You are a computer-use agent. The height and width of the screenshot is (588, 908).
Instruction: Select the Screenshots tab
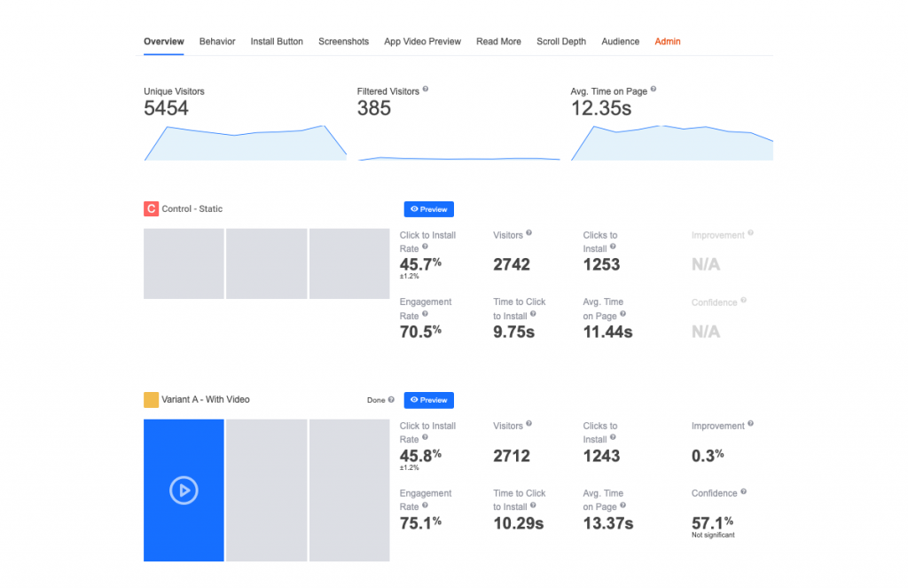[343, 42]
